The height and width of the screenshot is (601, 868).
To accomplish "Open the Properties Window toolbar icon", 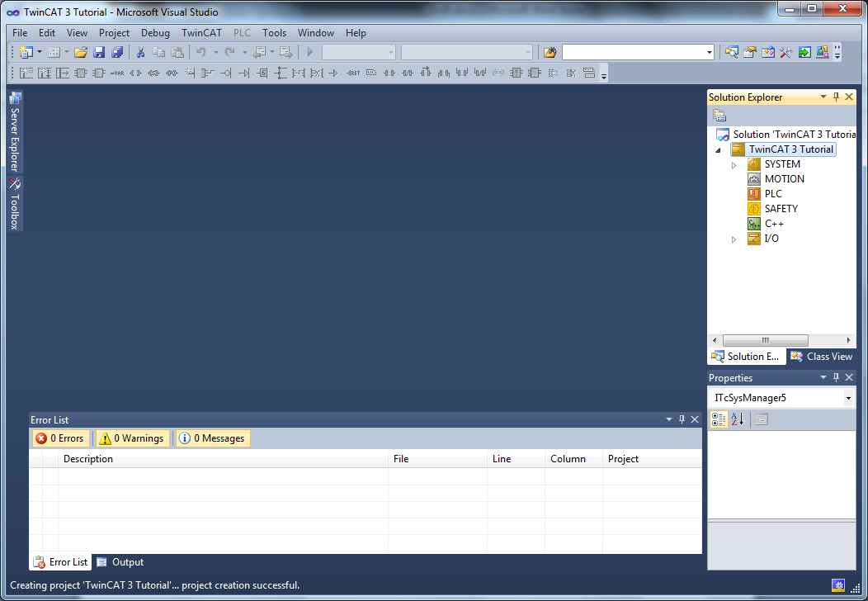I will tap(749, 53).
